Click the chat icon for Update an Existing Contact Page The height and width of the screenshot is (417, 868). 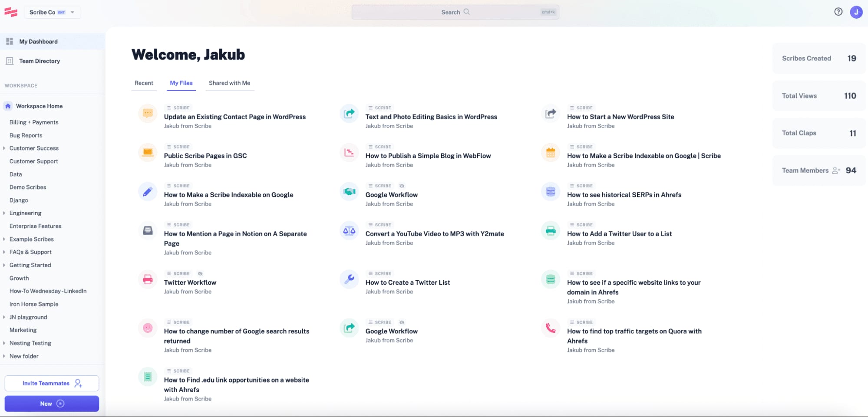pos(148,114)
